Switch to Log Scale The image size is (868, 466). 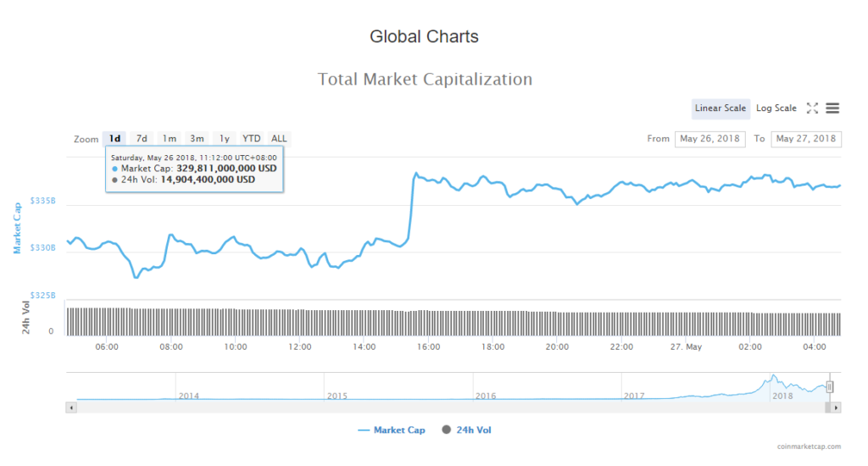[776, 108]
